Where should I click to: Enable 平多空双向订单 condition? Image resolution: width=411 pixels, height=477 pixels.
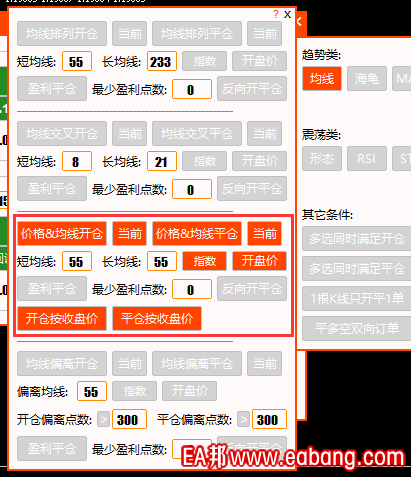pyautogui.click(x=357, y=328)
